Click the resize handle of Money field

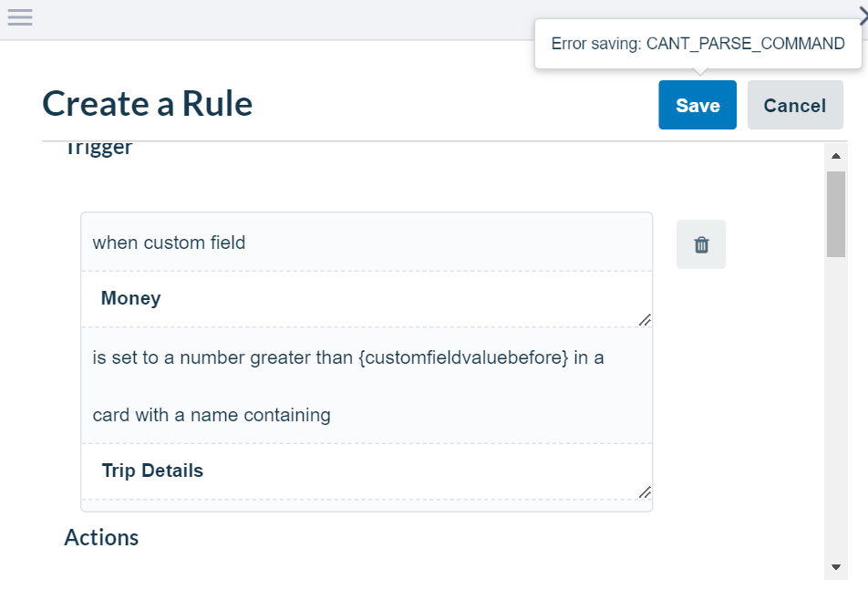click(645, 320)
